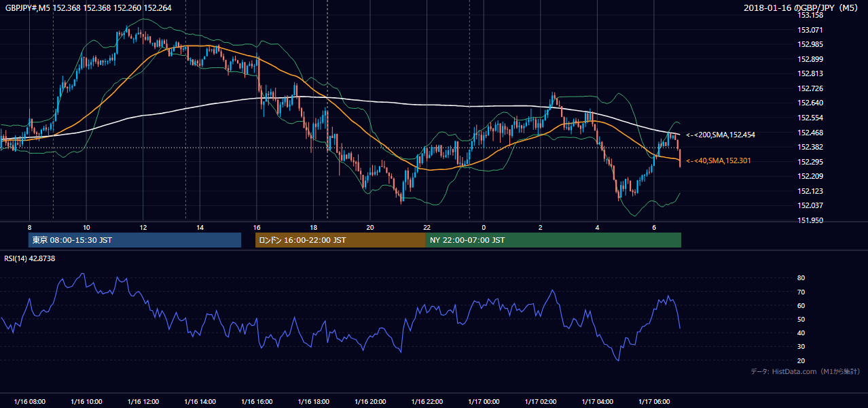Click hour tick label 14 under price chart
Viewport: 868px width, 408px height.
200,226
